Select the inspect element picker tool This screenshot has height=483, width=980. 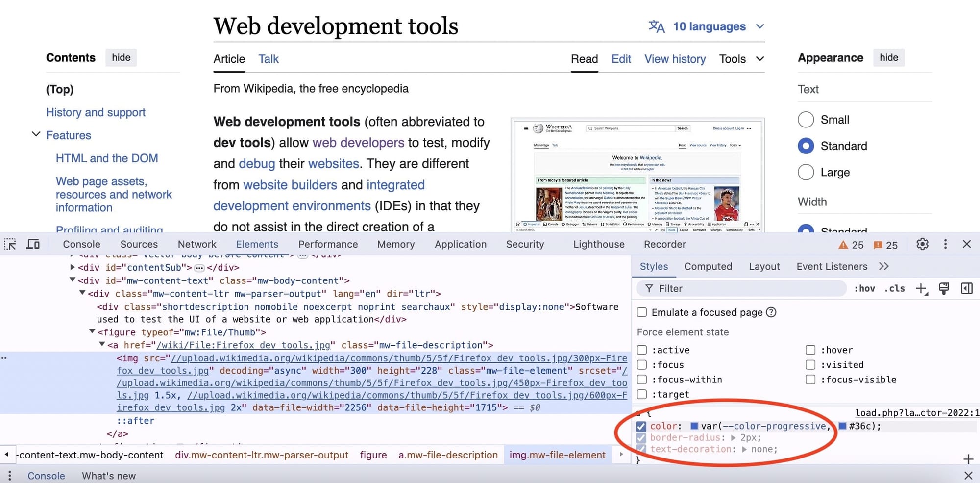pos(9,244)
